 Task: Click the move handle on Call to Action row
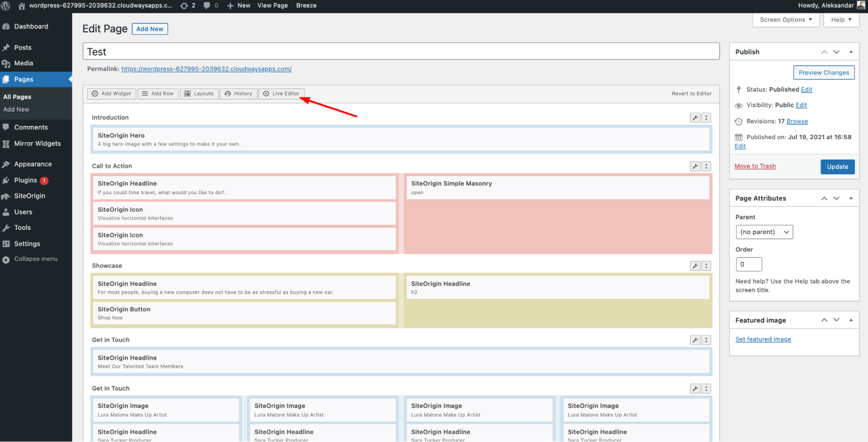click(706, 166)
